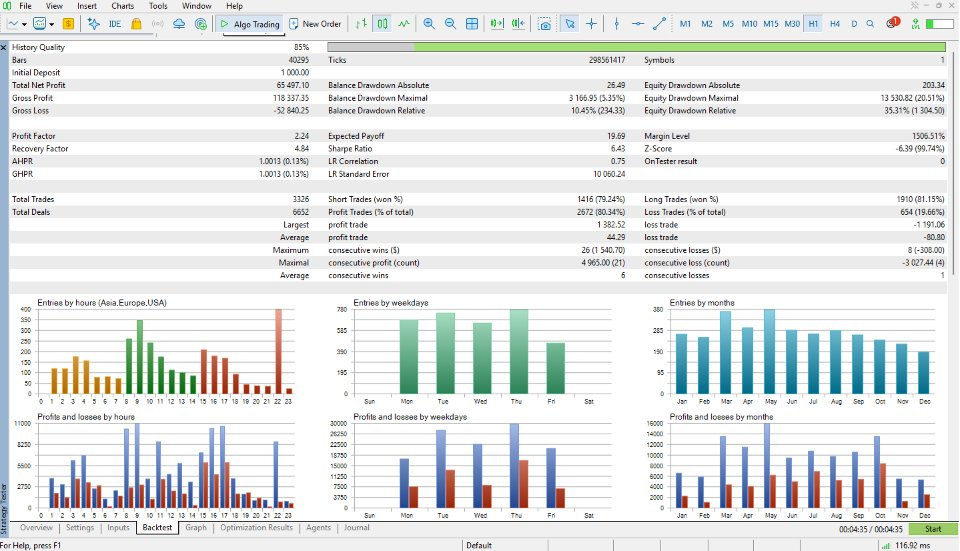Switch to the Overview tab
The height and width of the screenshot is (551, 960).
click(x=36, y=528)
